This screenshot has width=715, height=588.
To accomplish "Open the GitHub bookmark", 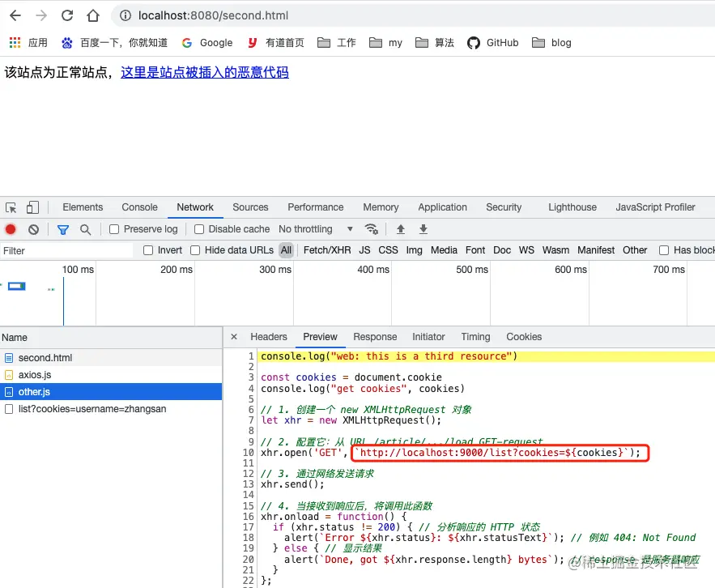I will [x=492, y=42].
